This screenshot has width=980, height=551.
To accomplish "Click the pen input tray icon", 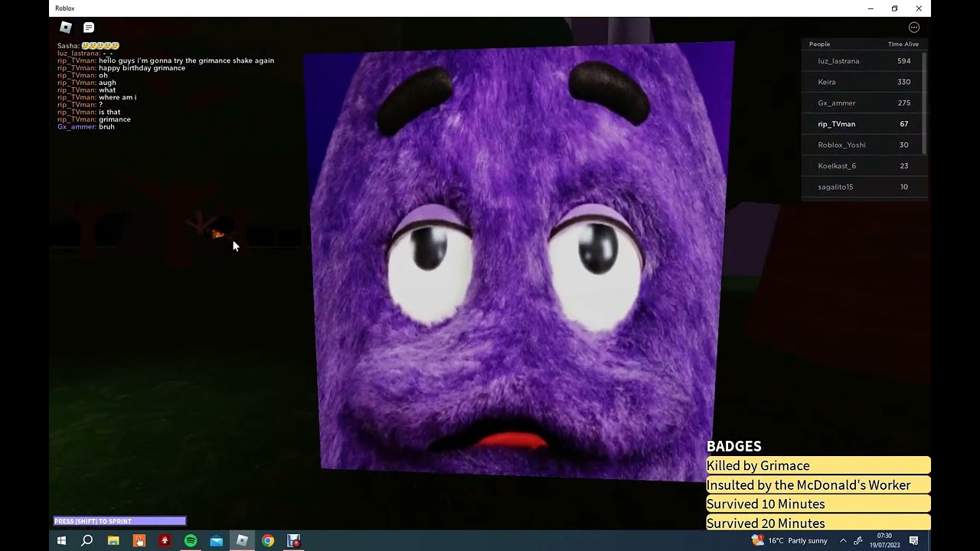I will [x=858, y=541].
